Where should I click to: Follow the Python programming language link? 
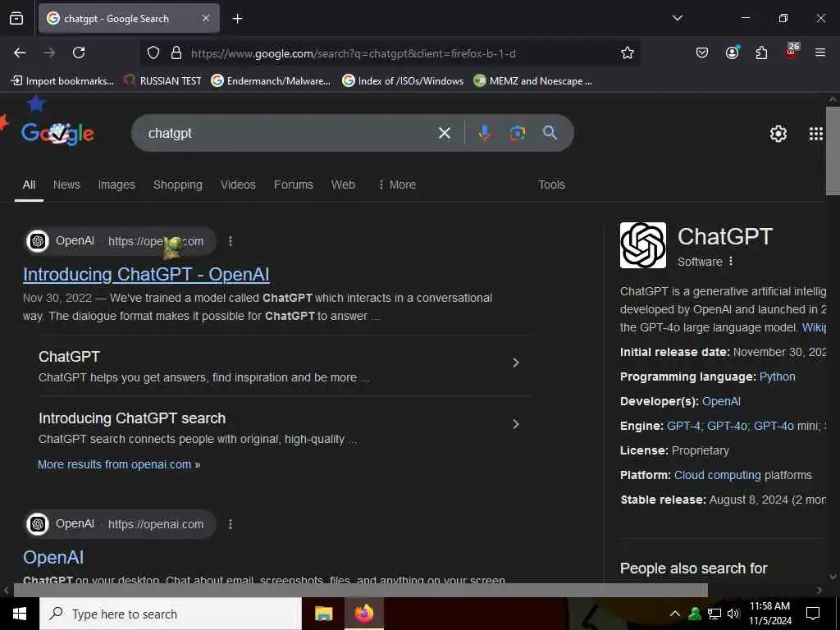[778, 377]
